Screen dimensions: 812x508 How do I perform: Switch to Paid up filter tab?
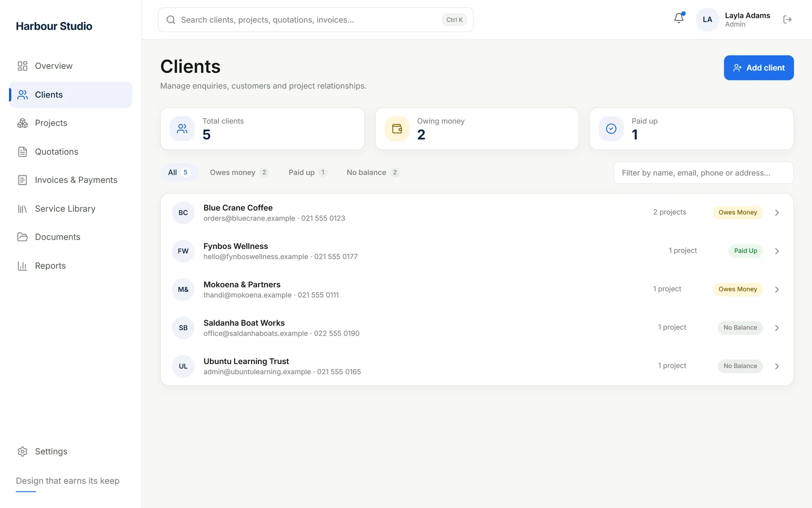coord(307,172)
